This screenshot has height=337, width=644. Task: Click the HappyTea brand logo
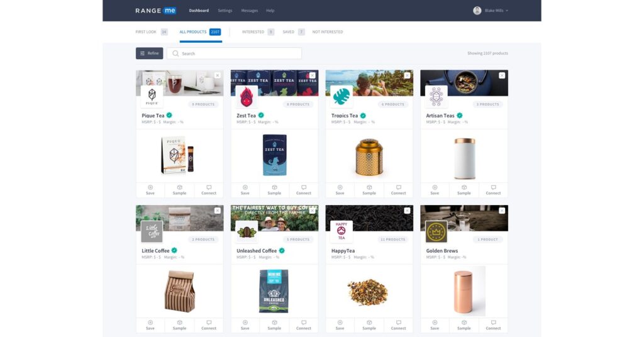(341, 232)
